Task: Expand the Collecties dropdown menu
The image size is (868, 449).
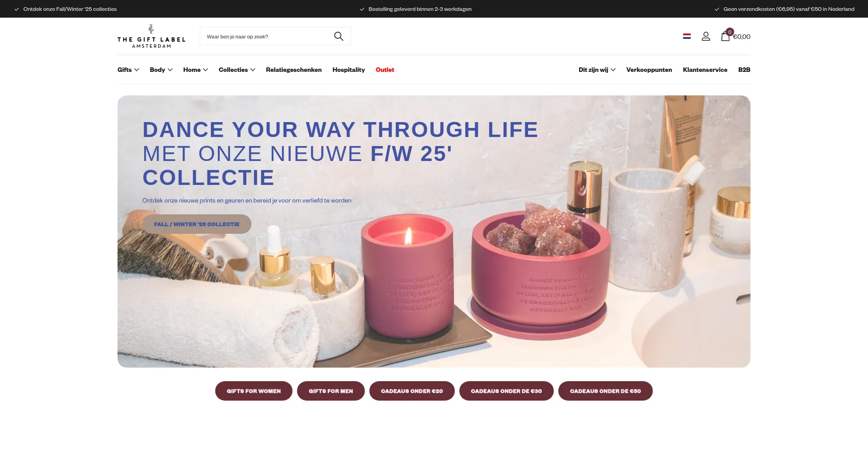Action: coord(237,70)
